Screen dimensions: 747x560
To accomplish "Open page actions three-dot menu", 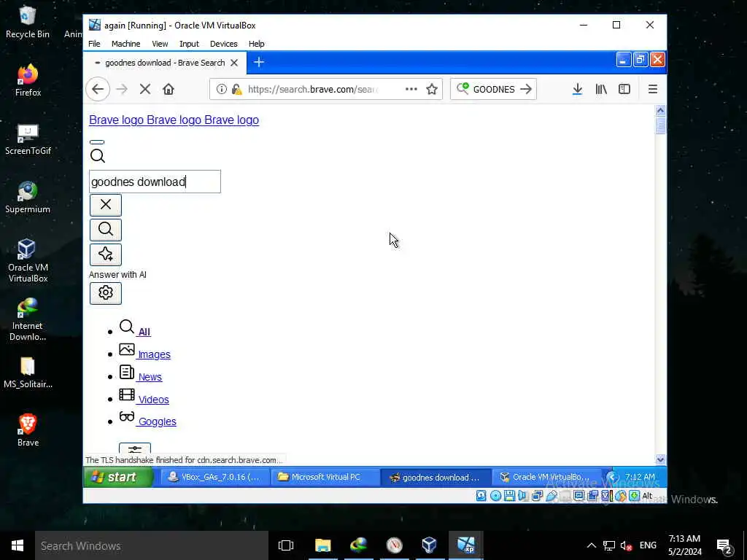I will (x=411, y=89).
